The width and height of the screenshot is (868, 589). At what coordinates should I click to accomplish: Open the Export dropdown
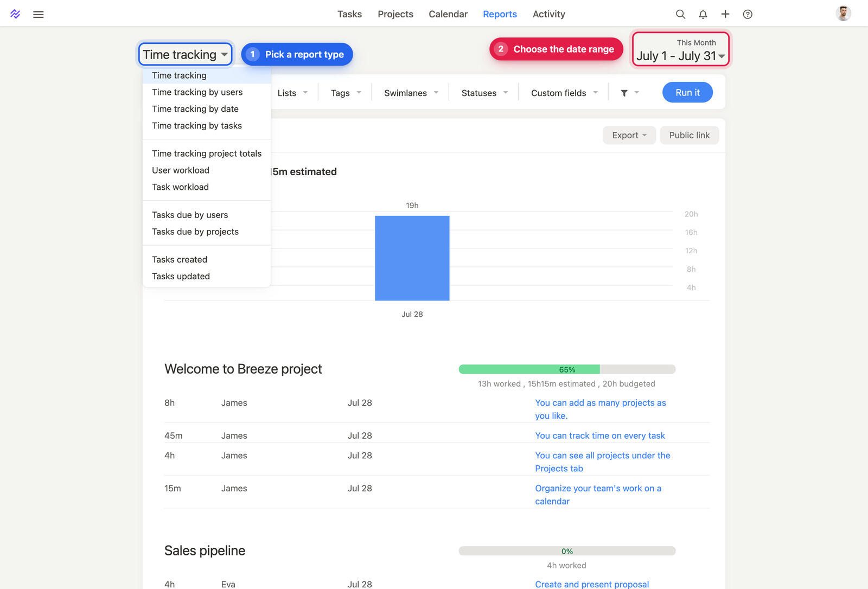click(x=629, y=135)
